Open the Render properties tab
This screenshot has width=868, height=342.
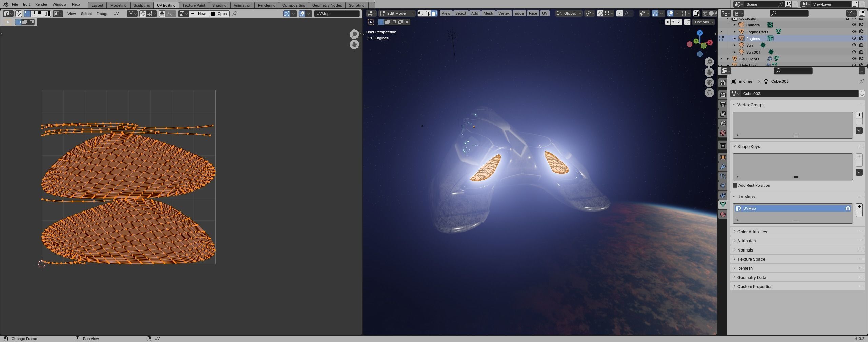[x=723, y=95]
